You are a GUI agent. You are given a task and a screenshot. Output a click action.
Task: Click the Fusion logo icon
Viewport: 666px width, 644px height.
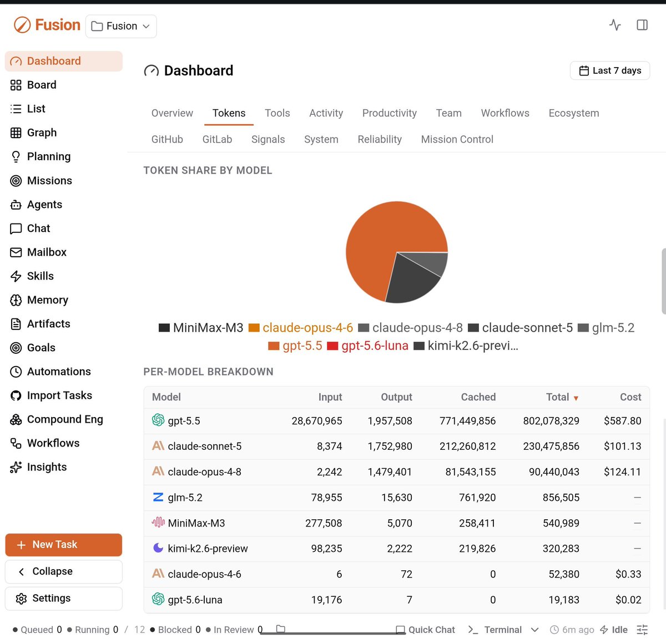tap(22, 25)
